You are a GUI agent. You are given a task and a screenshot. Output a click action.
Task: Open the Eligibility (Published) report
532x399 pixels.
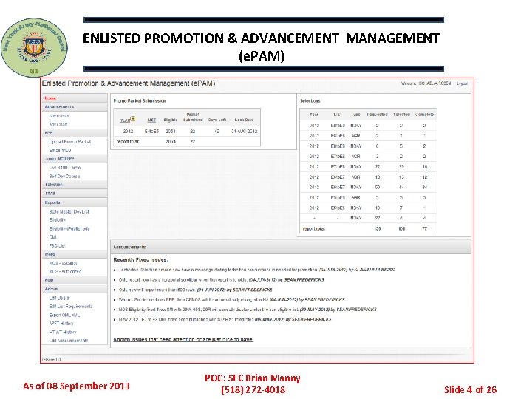tap(69, 228)
